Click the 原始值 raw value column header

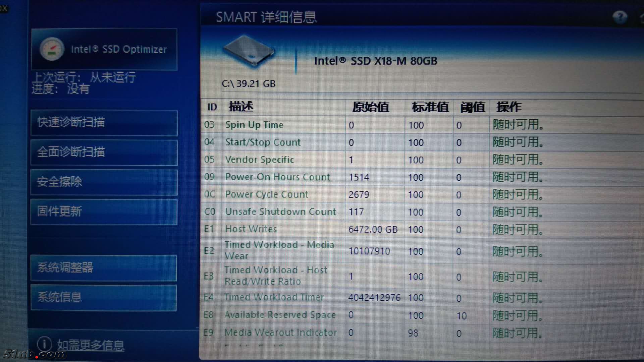[x=370, y=107]
